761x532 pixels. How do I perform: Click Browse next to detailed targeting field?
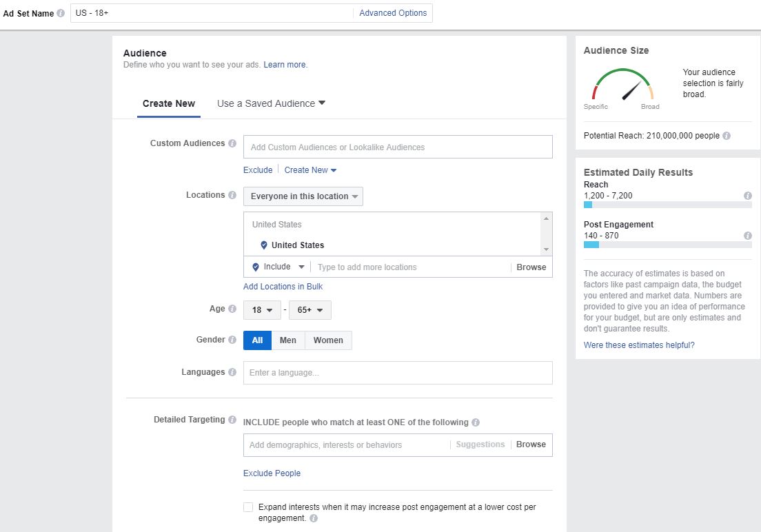[x=531, y=444]
